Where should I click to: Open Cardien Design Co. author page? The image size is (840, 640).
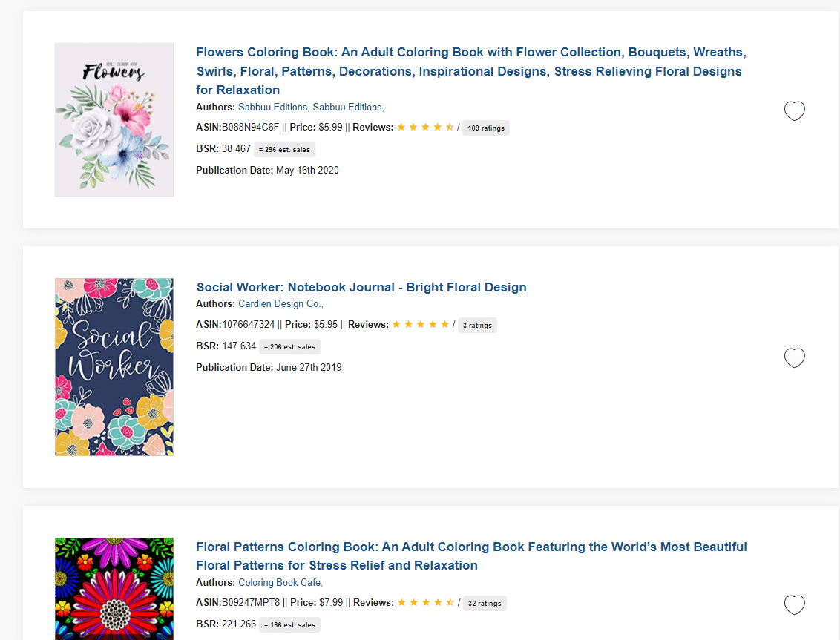pyautogui.click(x=280, y=303)
